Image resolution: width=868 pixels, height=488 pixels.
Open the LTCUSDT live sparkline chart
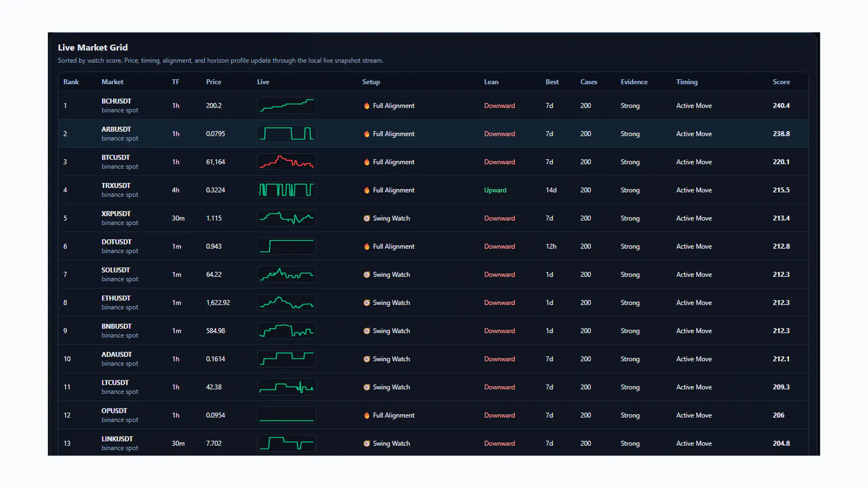[x=286, y=388]
